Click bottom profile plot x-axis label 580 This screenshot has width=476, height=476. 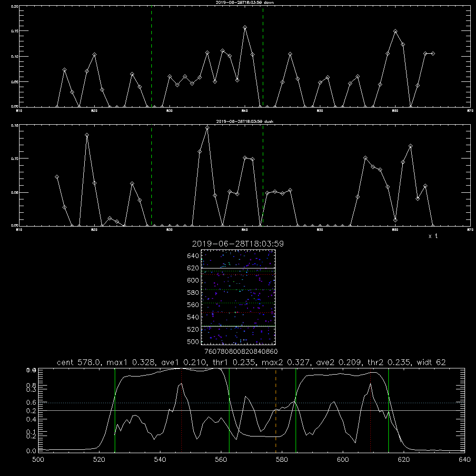click(x=282, y=460)
